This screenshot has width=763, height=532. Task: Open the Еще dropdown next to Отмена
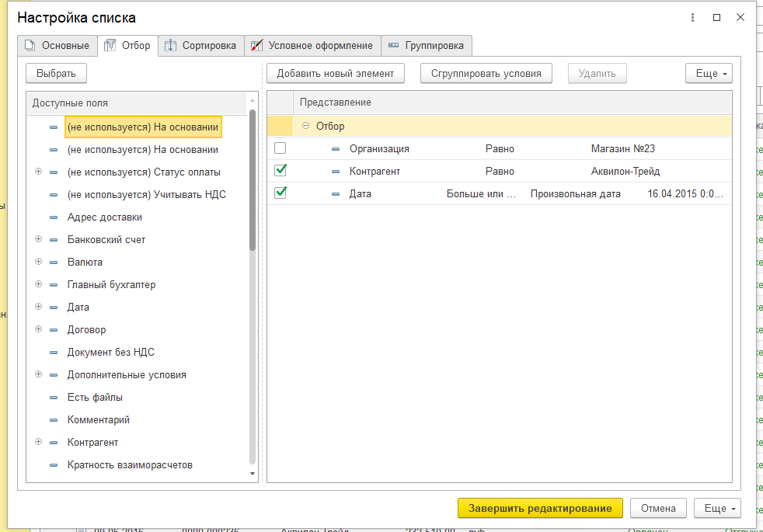[717, 508]
